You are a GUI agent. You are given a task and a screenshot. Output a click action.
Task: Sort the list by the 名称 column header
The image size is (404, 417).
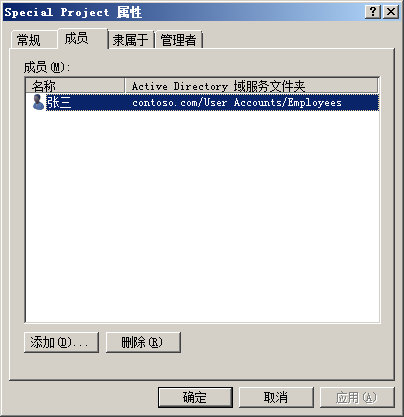(75, 86)
